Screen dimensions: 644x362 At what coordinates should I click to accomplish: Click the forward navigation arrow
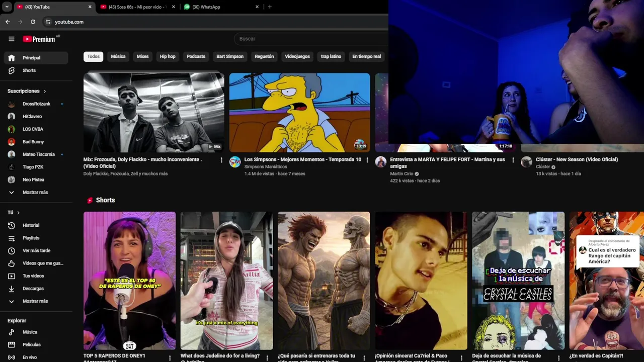pyautogui.click(x=20, y=22)
